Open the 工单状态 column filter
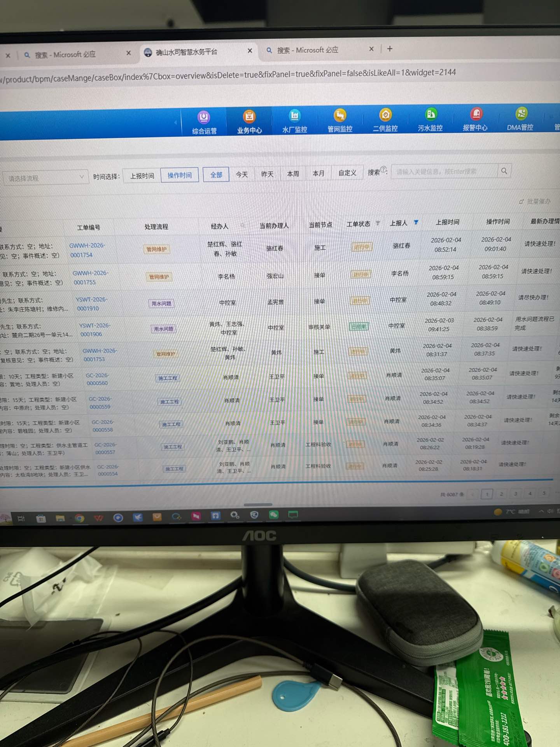The height and width of the screenshot is (747, 560). click(x=378, y=223)
